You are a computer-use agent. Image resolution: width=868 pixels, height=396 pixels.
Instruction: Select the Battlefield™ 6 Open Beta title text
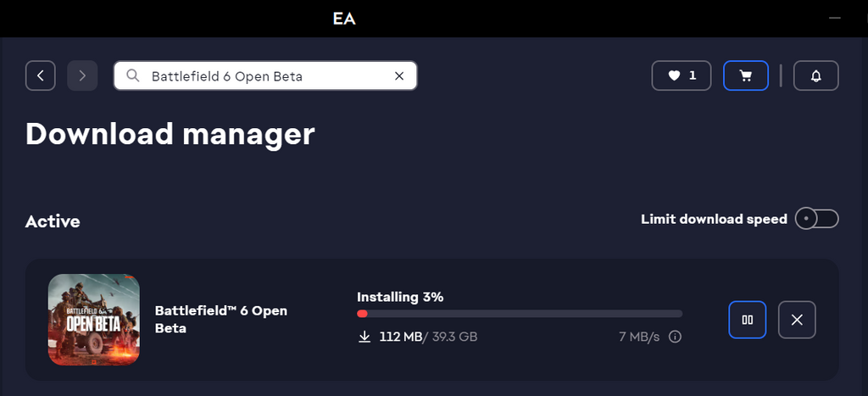221,319
